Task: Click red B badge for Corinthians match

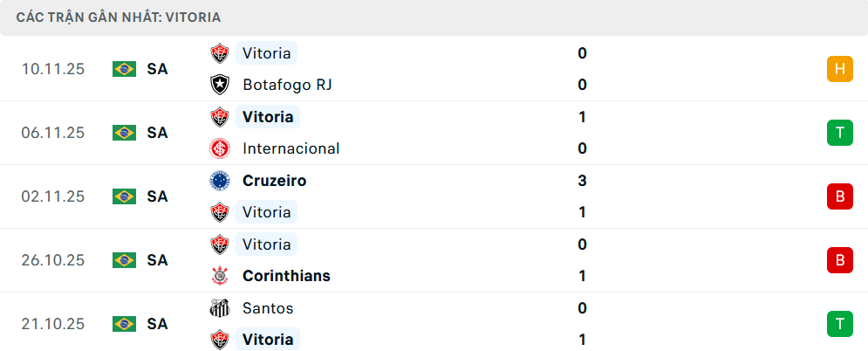Action: [839, 260]
